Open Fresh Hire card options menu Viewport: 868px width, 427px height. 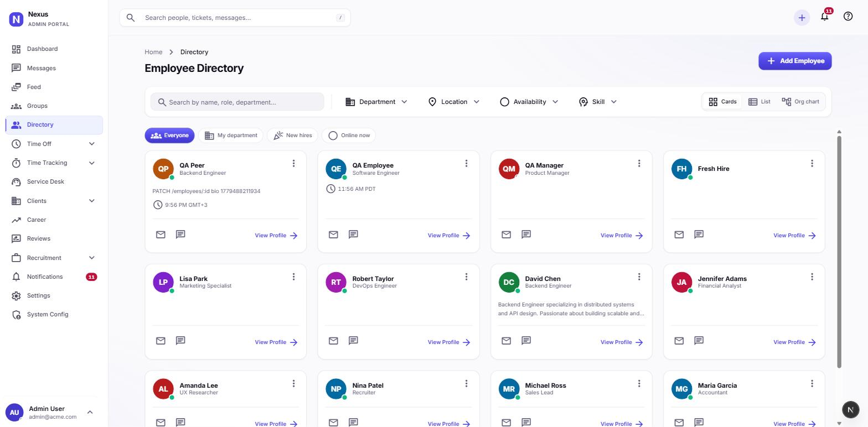click(812, 163)
